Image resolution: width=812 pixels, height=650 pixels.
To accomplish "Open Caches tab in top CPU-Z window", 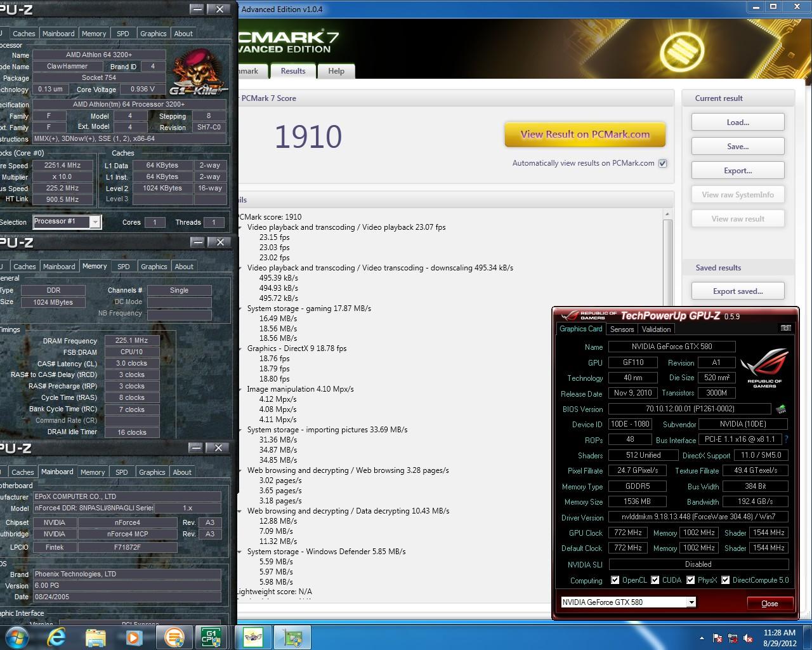I will tap(23, 34).
